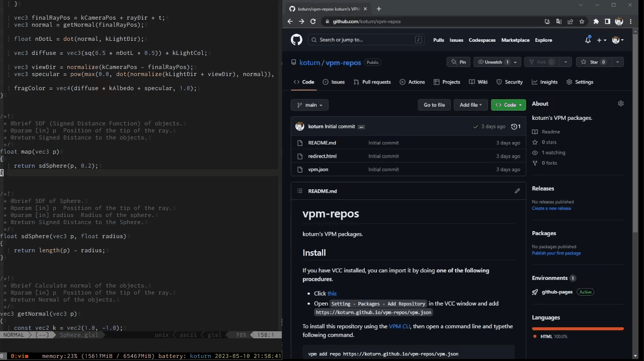View the commit history clock icon

(x=516, y=126)
